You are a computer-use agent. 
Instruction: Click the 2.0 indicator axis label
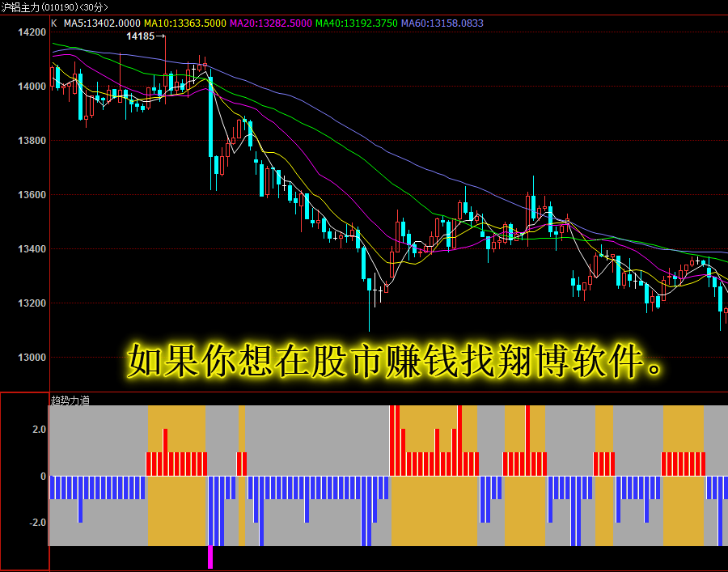tap(39, 430)
